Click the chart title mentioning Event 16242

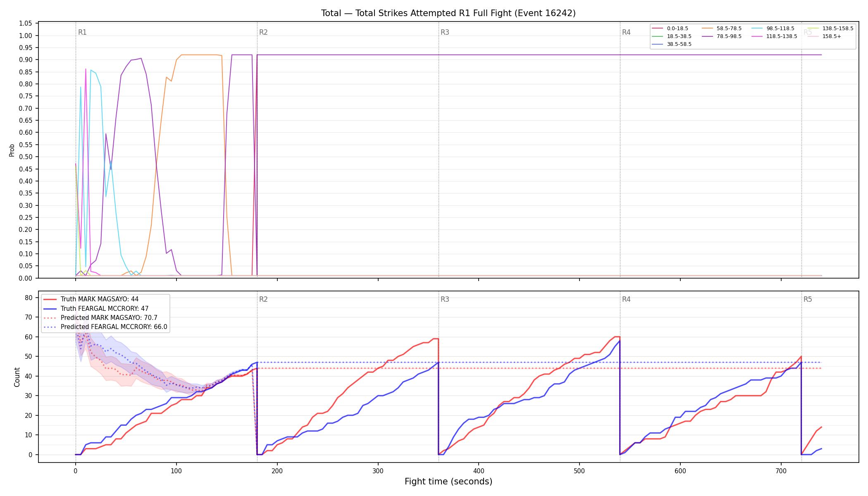point(448,13)
